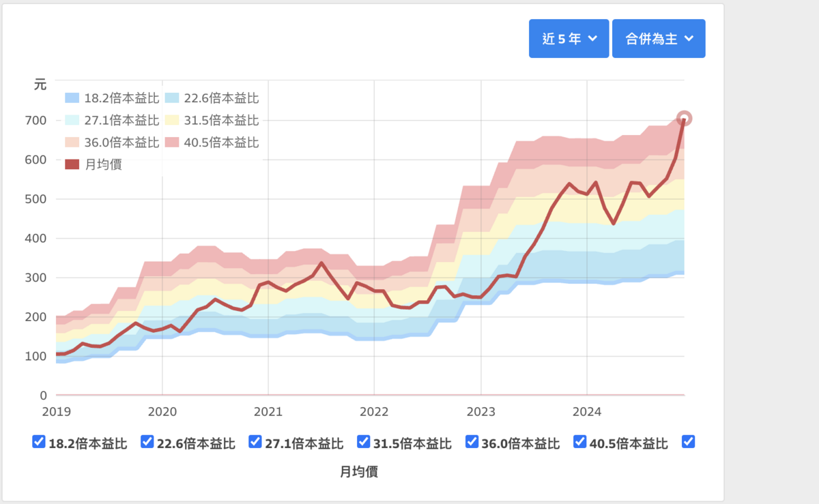Click the 2019 x-axis label
The width and height of the screenshot is (819, 504).
coord(56,412)
